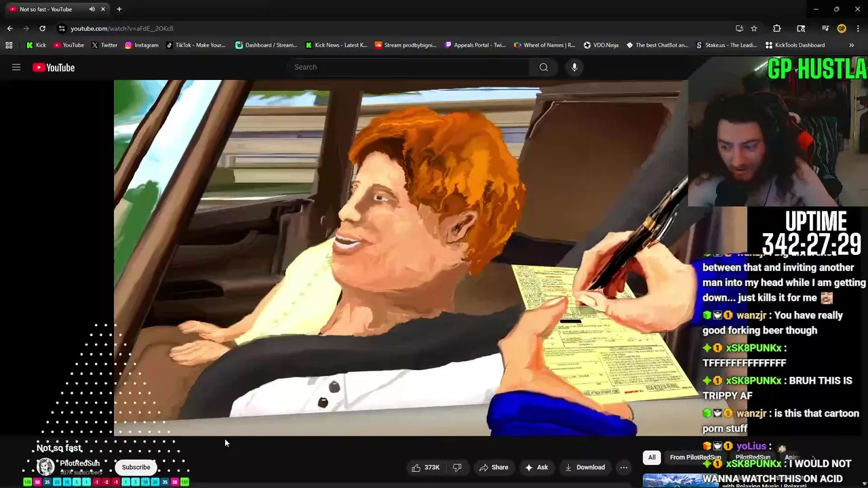Activate voice search microphone
Screen dimensions: 868x488
574,67
